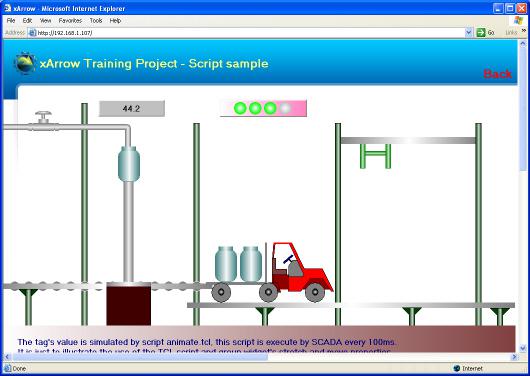Viewport: 530px width, 376px height.
Task: Click the xArrow globe logo icon
Action: coord(25,63)
